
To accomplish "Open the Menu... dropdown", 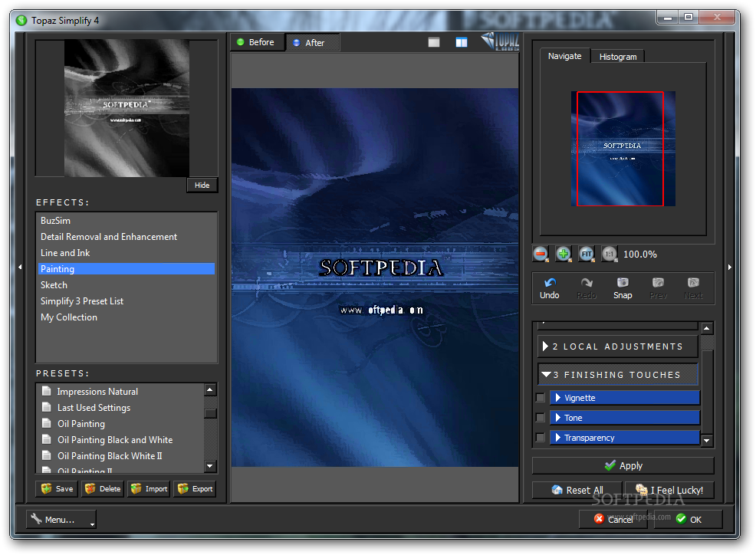I will tap(61, 519).
